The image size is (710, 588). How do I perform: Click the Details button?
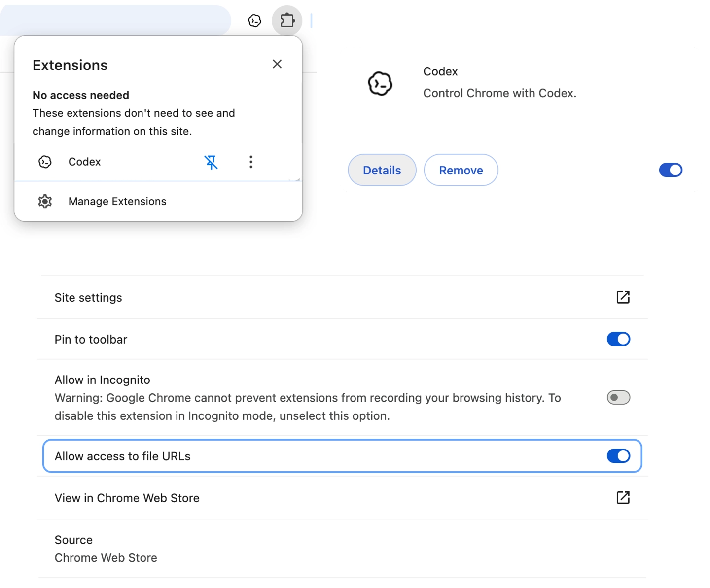coord(382,170)
